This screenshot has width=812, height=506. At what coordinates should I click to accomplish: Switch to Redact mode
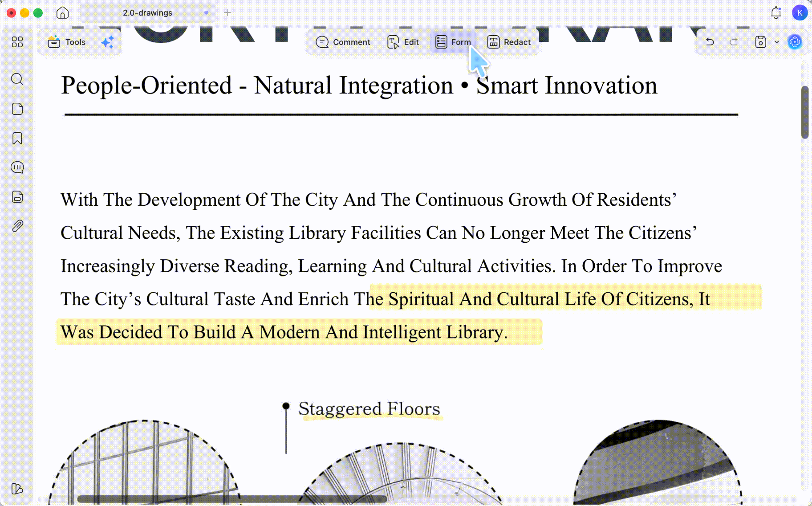(509, 42)
